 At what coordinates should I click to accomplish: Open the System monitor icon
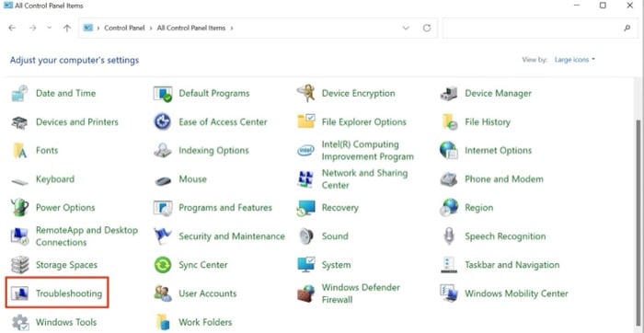coord(305,265)
